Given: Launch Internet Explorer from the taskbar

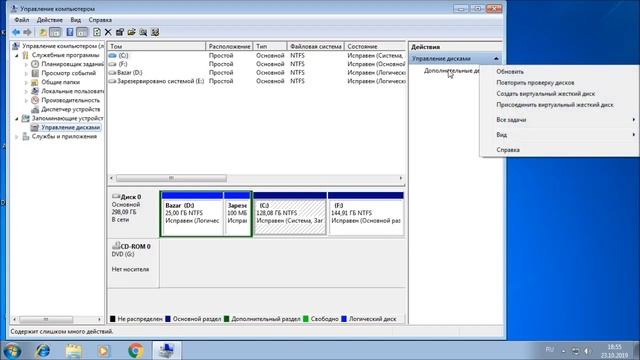Looking at the screenshot, I should point(42,351).
